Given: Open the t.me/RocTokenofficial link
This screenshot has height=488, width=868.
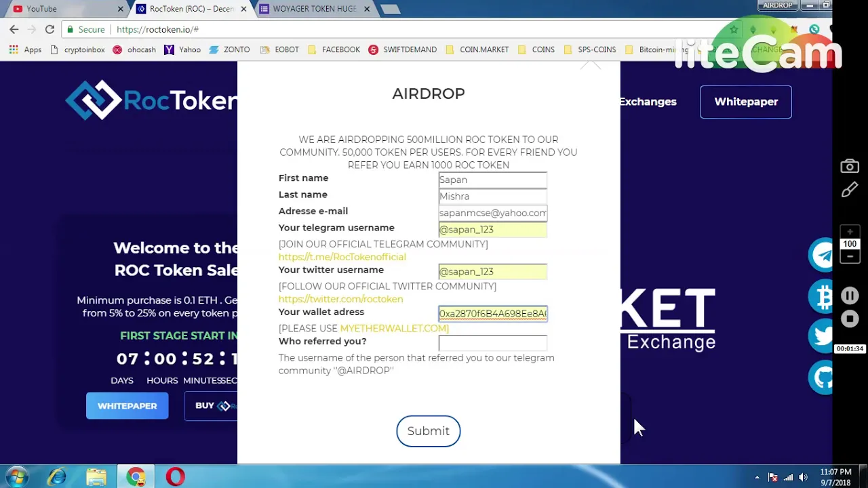Looking at the screenshot, I should click(342, 257).
